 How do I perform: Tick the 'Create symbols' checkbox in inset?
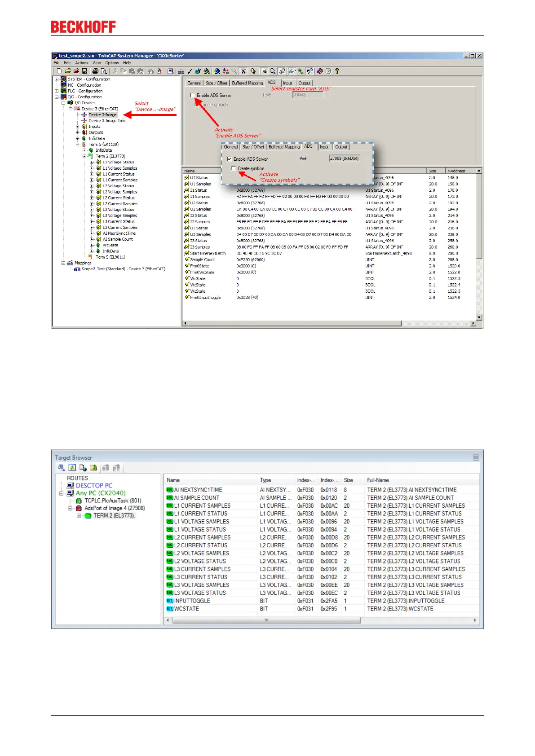pos(234,168)
